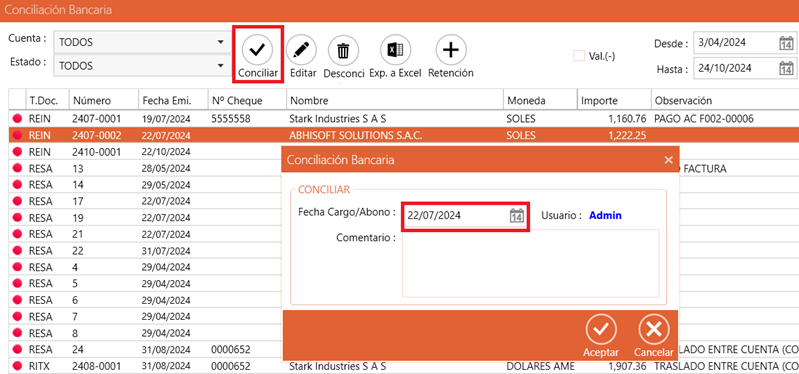Viewport: 799px width, 374px height.
Task: Sort by the Importe column header
Action: [x=614, y=100]
